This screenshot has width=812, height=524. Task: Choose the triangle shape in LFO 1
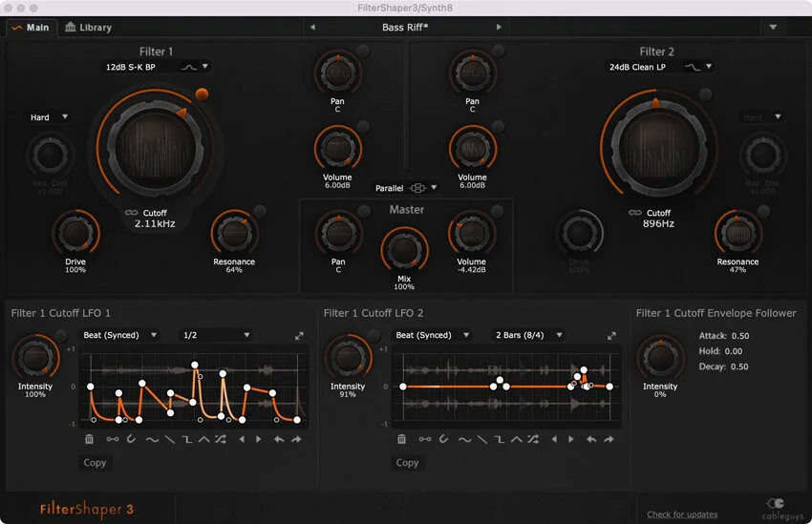[x=204, y=440]
